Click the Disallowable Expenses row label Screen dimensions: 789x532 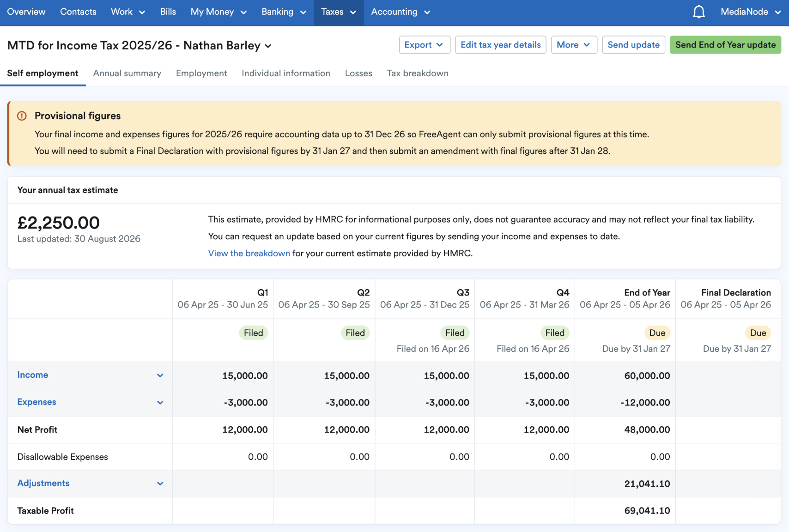[62, 457]
